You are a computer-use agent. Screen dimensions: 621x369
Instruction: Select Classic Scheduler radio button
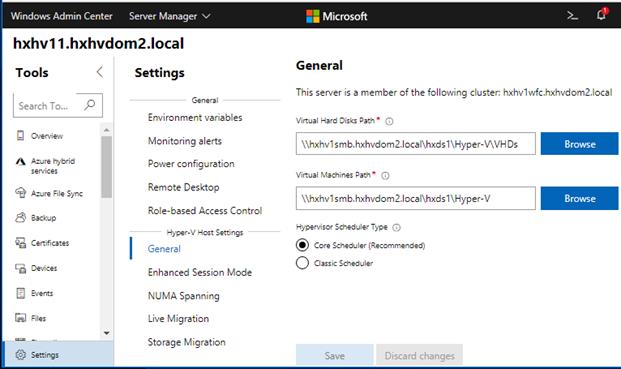pyautogui.click(x=302, y=262)
